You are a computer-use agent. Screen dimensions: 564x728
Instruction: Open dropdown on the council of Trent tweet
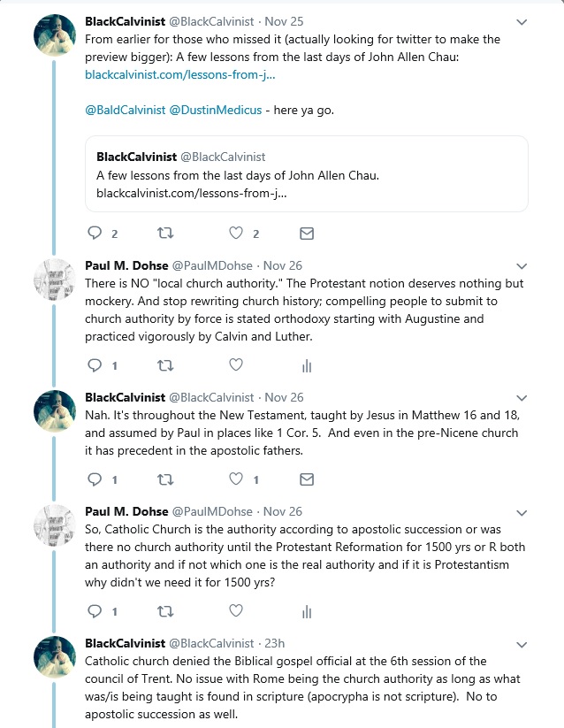522,644
